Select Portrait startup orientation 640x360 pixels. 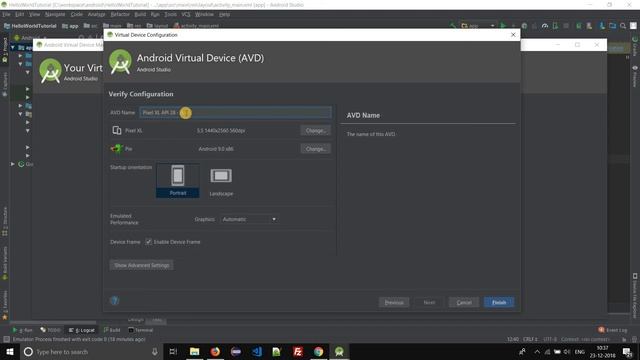[x=178, y=181]
